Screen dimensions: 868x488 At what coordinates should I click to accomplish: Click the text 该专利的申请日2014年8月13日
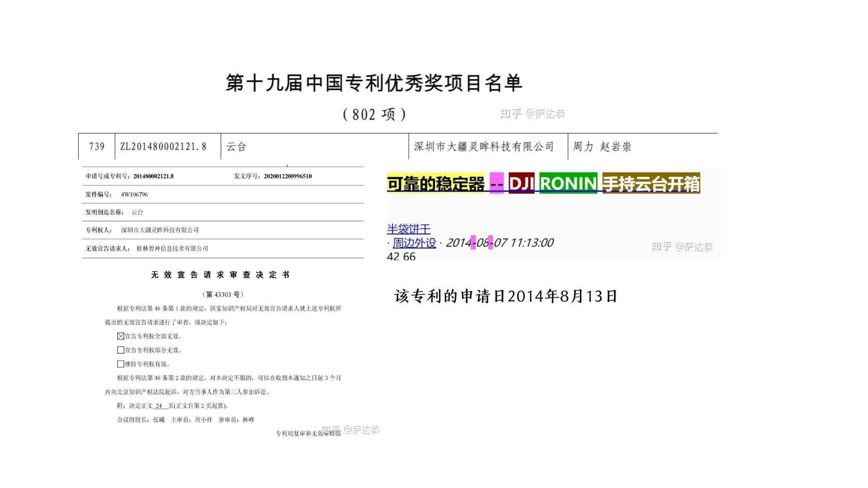[506, 296]
